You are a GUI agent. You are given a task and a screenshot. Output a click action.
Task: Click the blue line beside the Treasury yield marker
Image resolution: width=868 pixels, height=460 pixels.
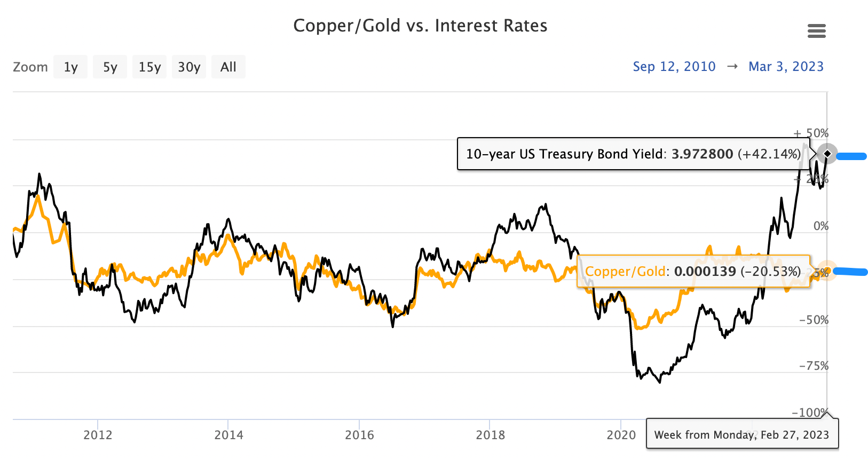(x=851, y=156)
